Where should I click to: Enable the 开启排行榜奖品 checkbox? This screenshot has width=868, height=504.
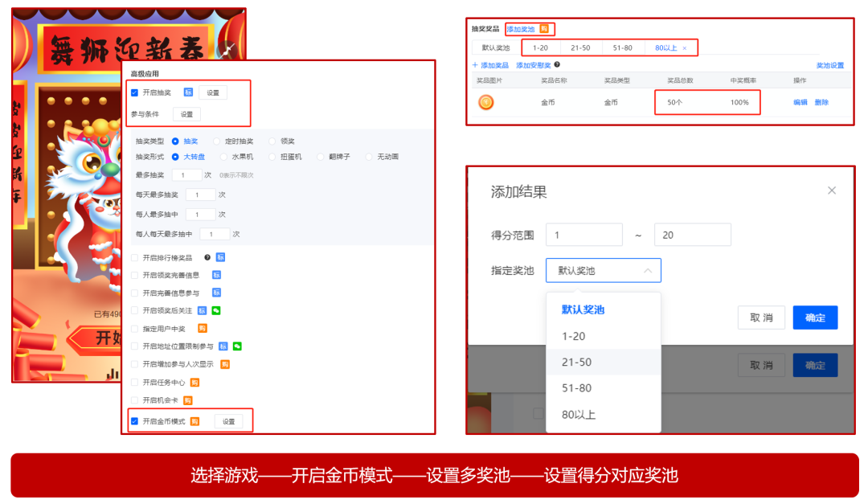tap(134, 257)
